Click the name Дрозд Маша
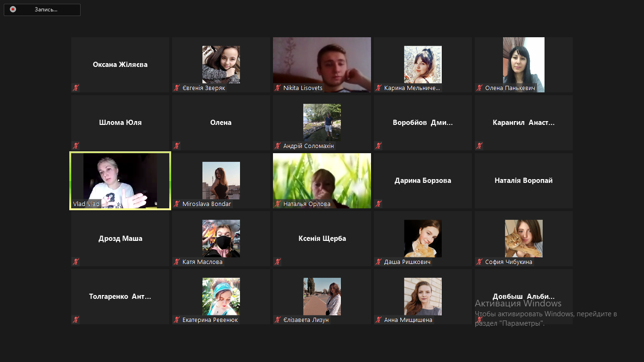 (x=120, y=239)
